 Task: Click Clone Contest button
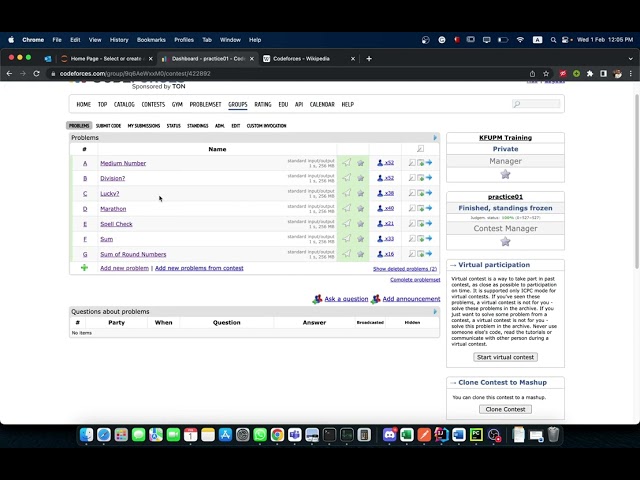click(505, 409)
